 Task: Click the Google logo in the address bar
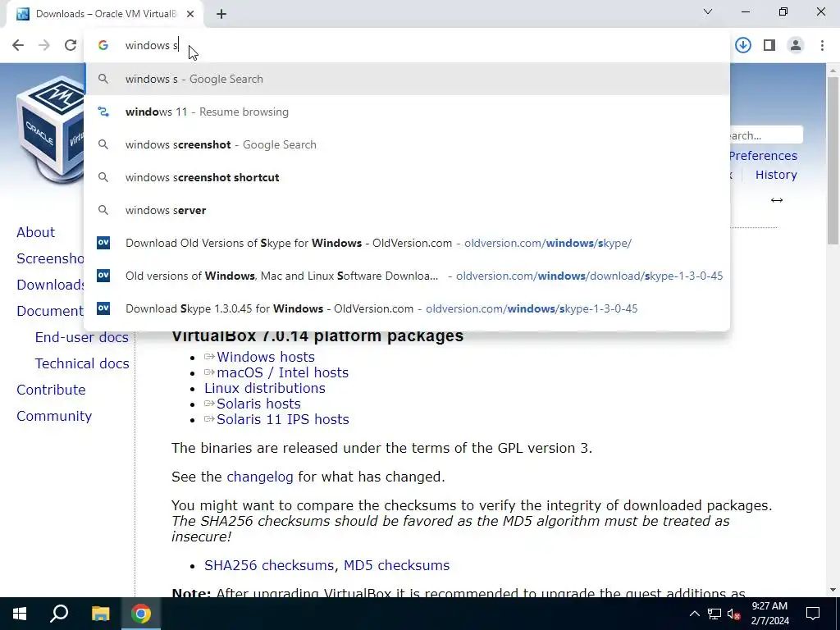point(103,45)
